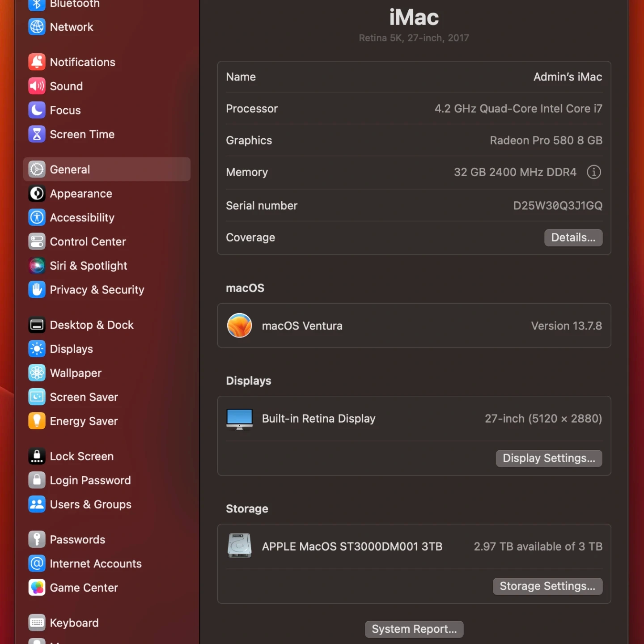Open the System Report
Screen dimensions: 644x644
click(414, 629)
